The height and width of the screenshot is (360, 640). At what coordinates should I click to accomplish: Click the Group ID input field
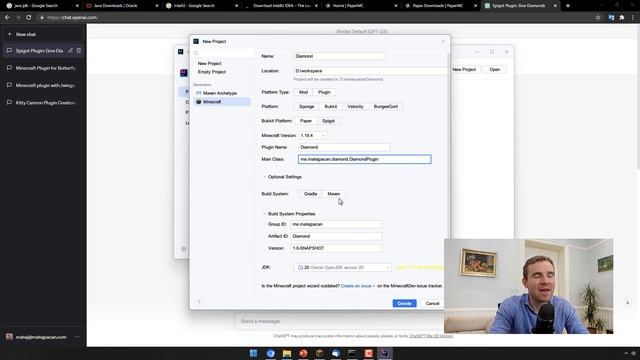tap(336, 224)
